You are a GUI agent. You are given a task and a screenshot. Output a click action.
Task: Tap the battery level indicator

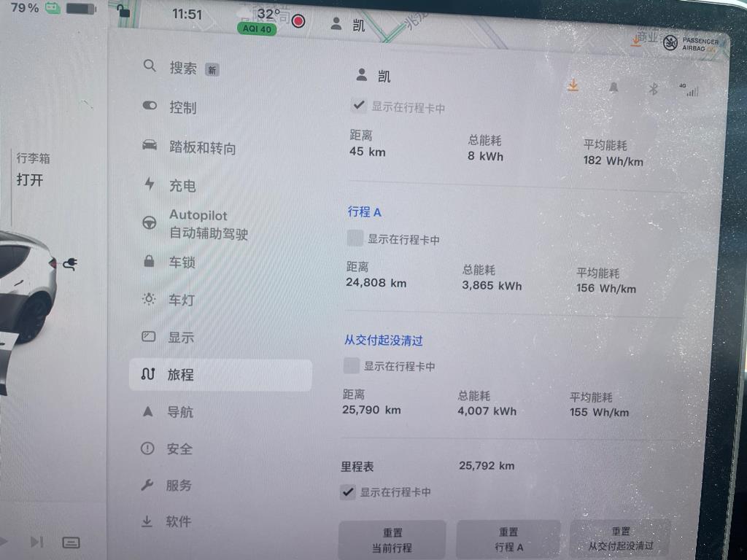[x=81, y=9]
